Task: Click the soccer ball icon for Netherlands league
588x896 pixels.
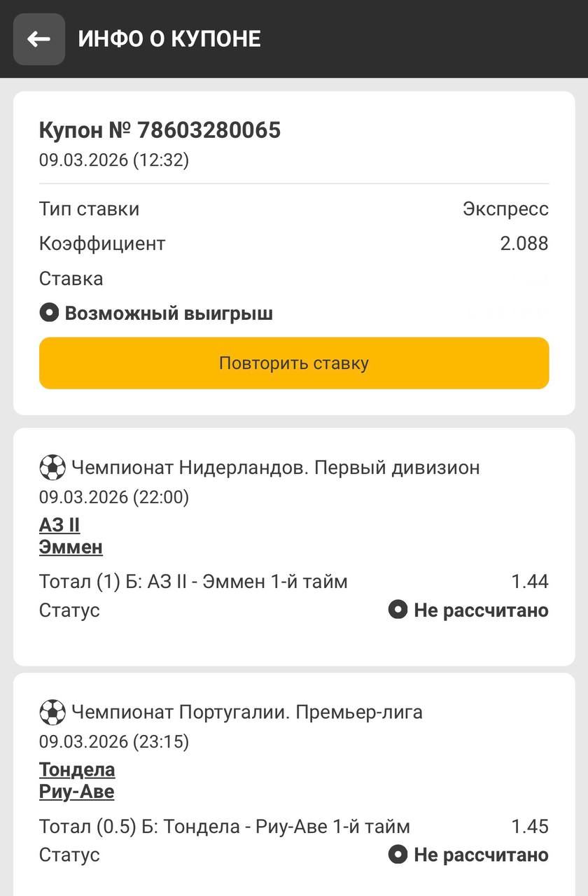Action: pos(52,468)
